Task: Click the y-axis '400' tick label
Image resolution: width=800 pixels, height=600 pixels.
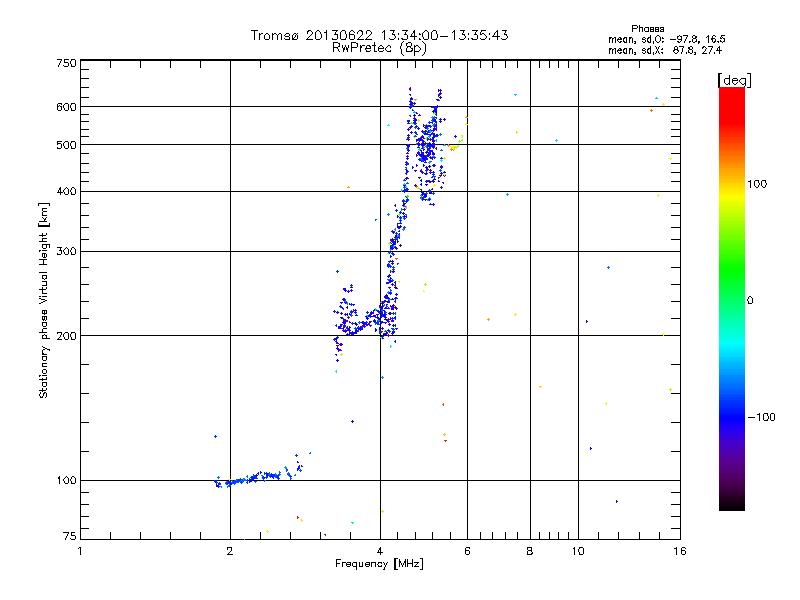Action: tap(67, 192)
